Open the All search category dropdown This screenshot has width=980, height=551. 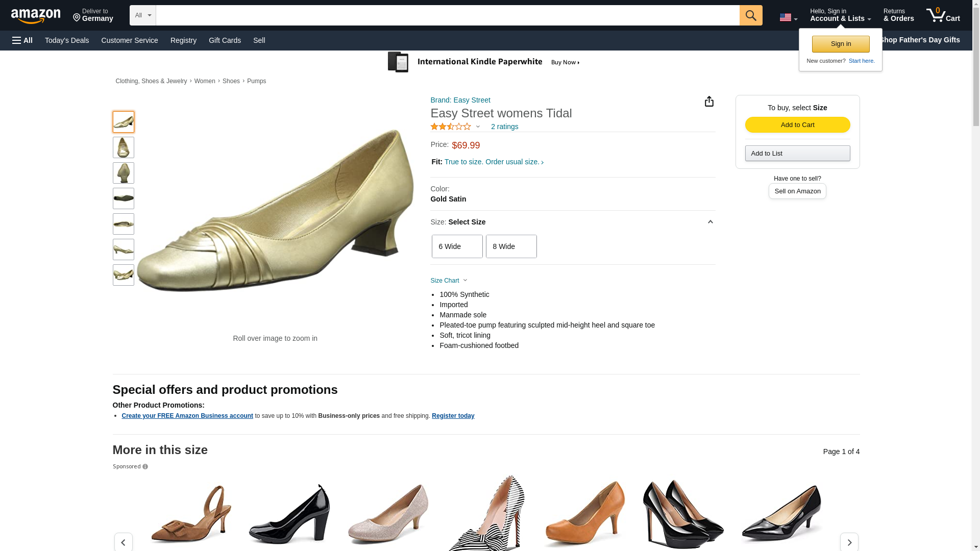142,15
